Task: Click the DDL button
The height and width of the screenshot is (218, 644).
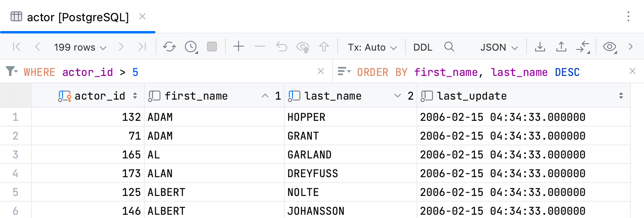Action: pos(423,47)
